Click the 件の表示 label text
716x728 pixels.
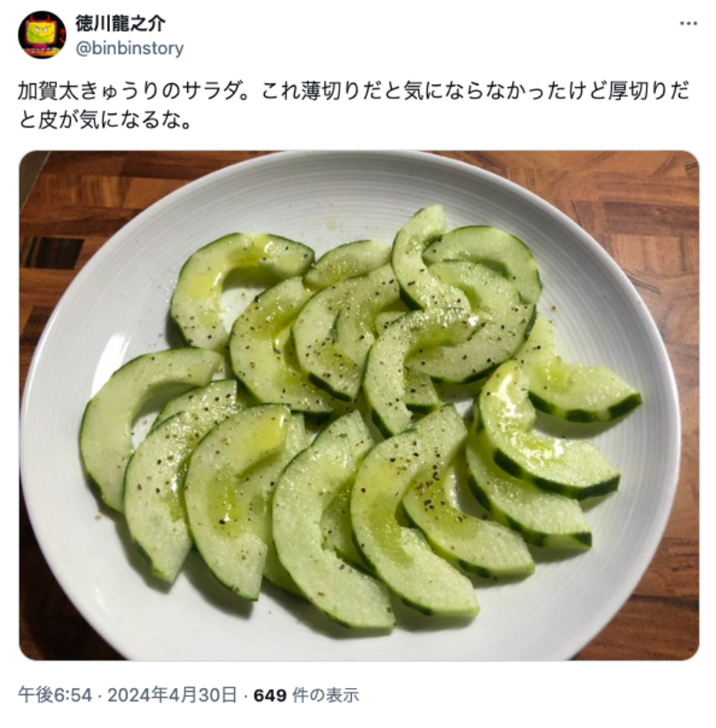(326, 695)
